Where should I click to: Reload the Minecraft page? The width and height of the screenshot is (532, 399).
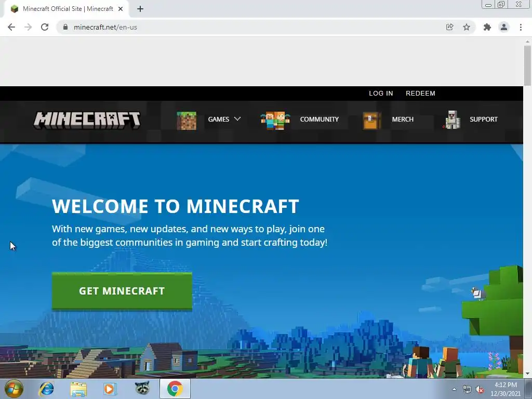pyautogui.click(x=45, y=27)
